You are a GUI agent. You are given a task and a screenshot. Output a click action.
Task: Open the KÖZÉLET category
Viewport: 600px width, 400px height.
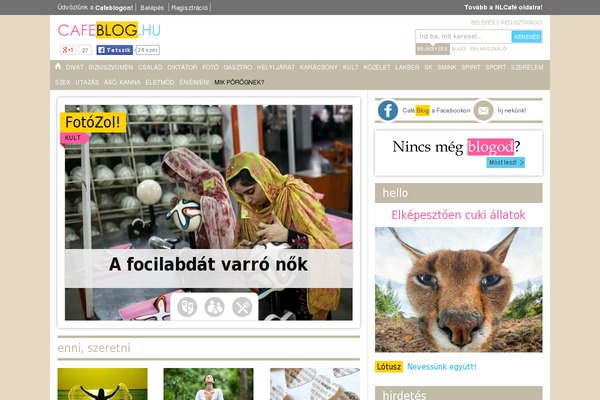coord(377,67)
